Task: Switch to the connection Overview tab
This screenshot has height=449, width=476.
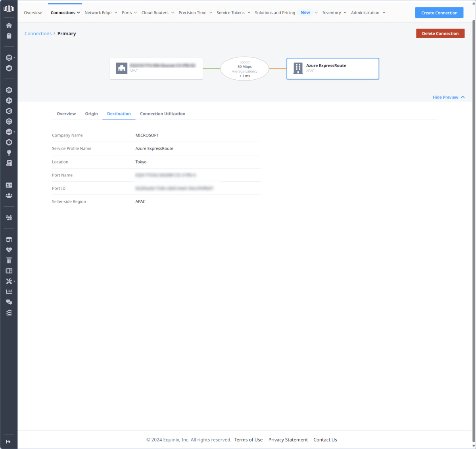Action: (x=66, y=114)
